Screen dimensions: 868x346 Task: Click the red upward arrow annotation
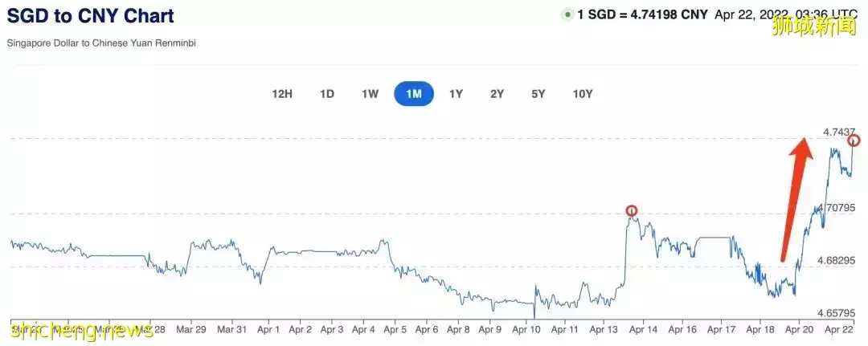pyautogui.click(x=793, y=201)
